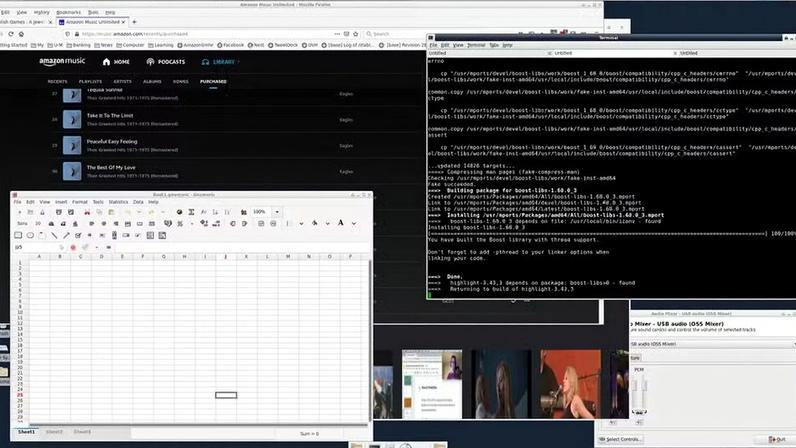
Task: Bookmark this page with the star icon
Action: click(356, 34)
